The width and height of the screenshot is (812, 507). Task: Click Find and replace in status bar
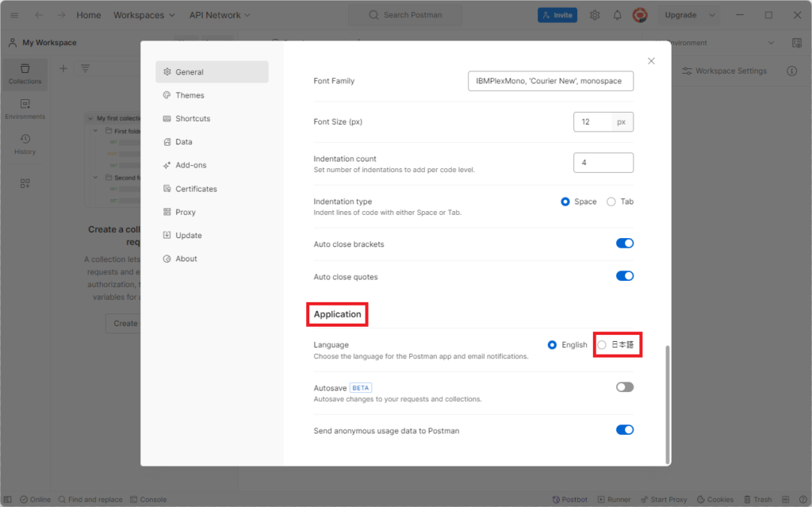[90, 499]
